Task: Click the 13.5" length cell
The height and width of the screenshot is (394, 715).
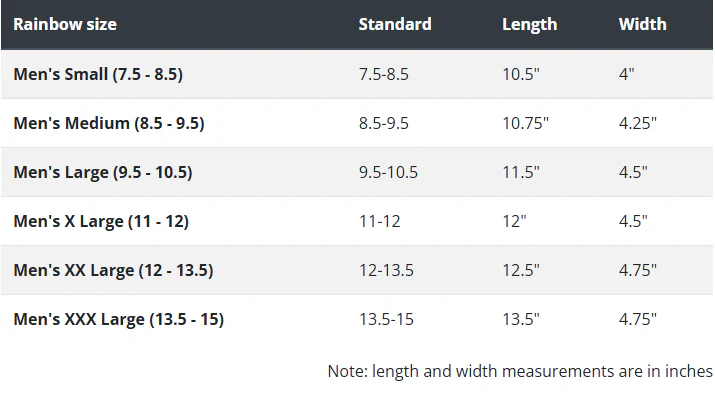Action: (x=521, y=319)
